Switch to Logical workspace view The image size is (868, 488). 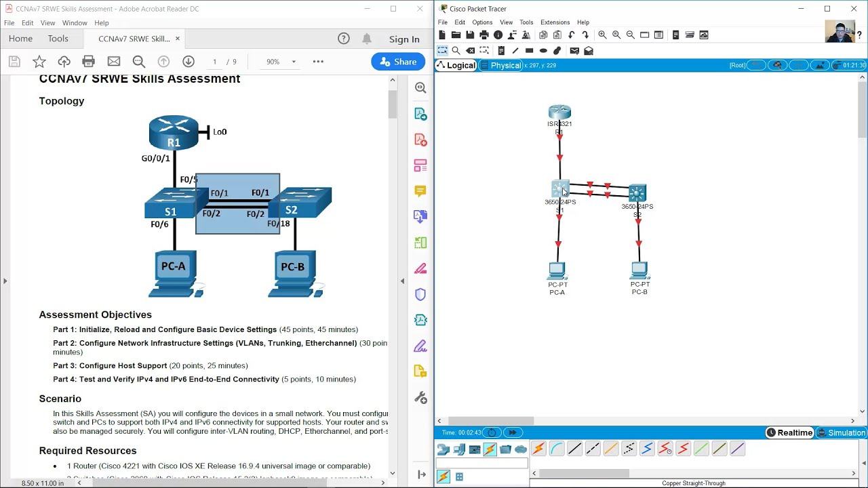click(456, 65)
